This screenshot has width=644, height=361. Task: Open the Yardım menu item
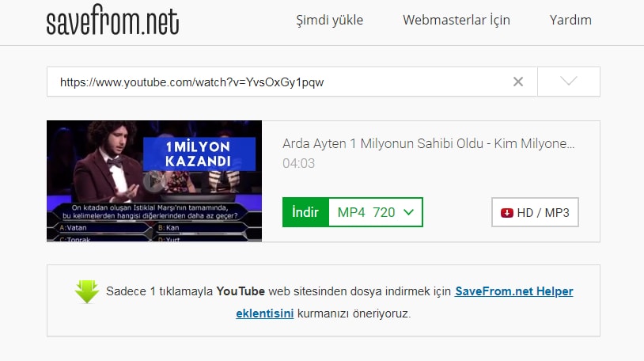(x=570, y=20)
